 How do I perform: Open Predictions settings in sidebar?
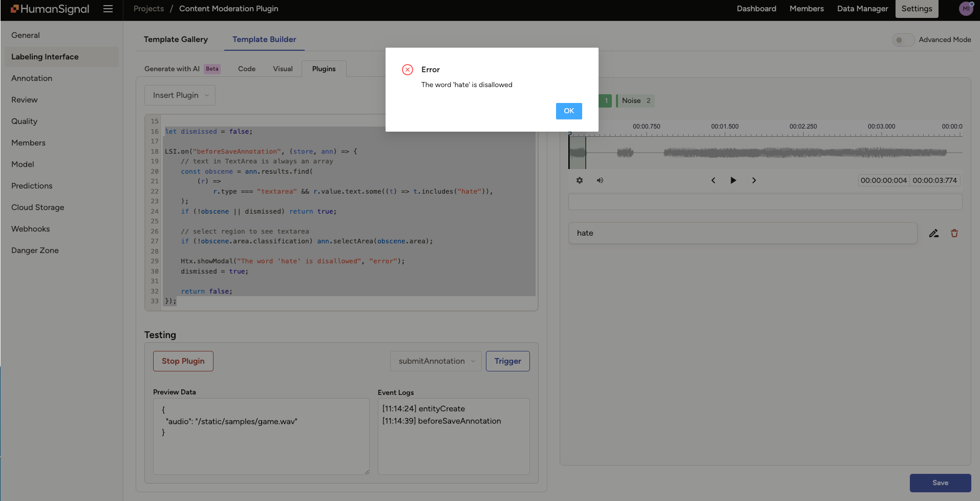[x=61, y=186]
